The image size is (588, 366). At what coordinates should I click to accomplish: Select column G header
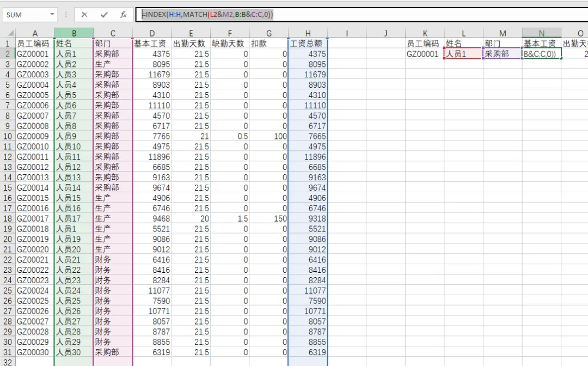[269, 33]
